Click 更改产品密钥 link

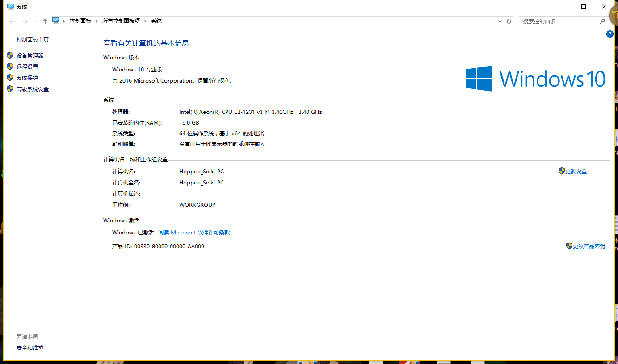click(x=589, y=246)
